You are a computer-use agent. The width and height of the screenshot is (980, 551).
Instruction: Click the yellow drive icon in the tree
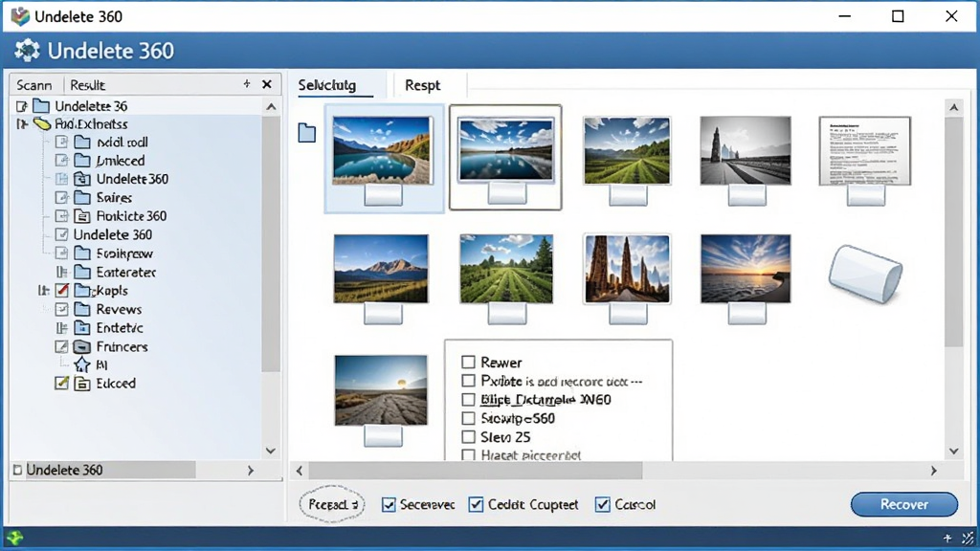coord(42,123)
